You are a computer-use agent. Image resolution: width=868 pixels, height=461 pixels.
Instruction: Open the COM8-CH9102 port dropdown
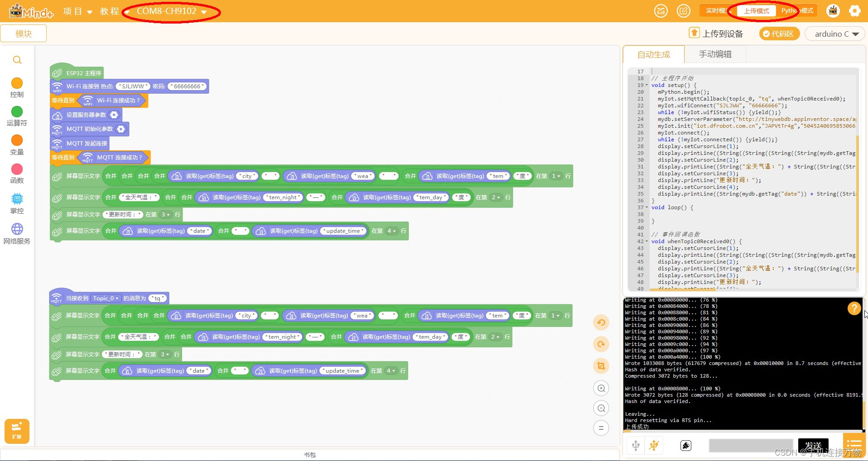pyautogui.click(x=172, y=11)
